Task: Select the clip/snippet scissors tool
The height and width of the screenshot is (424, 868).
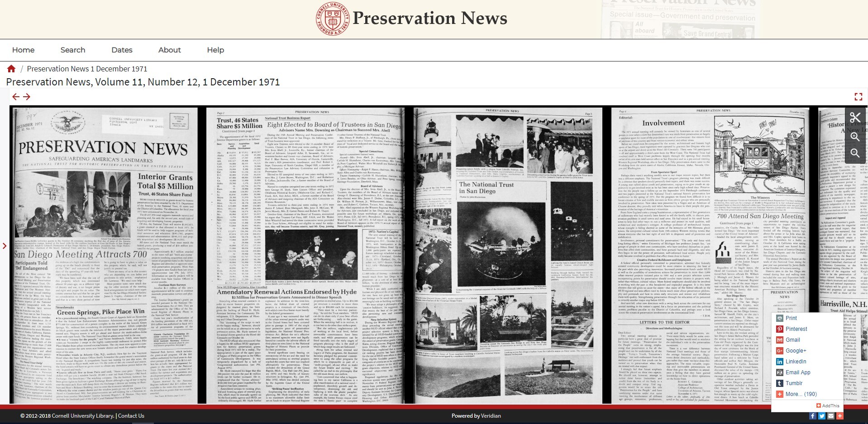Action: (x=855, y=118)
